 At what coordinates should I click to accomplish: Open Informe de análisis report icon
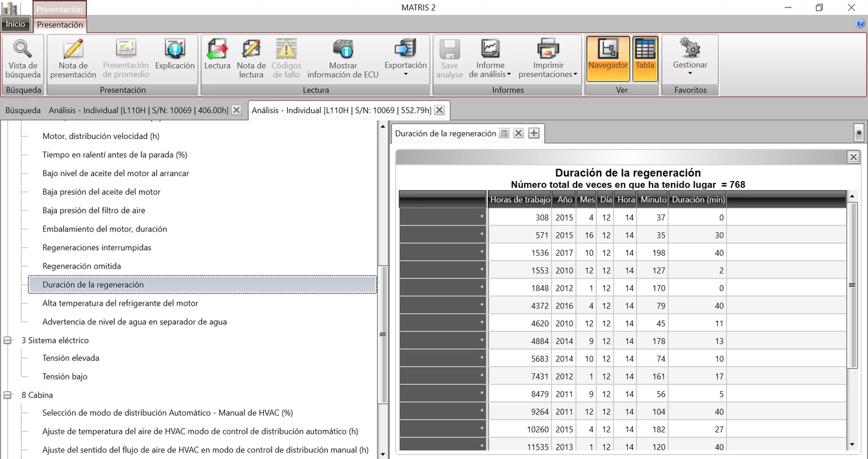pyautogui.click(x=490, y=49)
